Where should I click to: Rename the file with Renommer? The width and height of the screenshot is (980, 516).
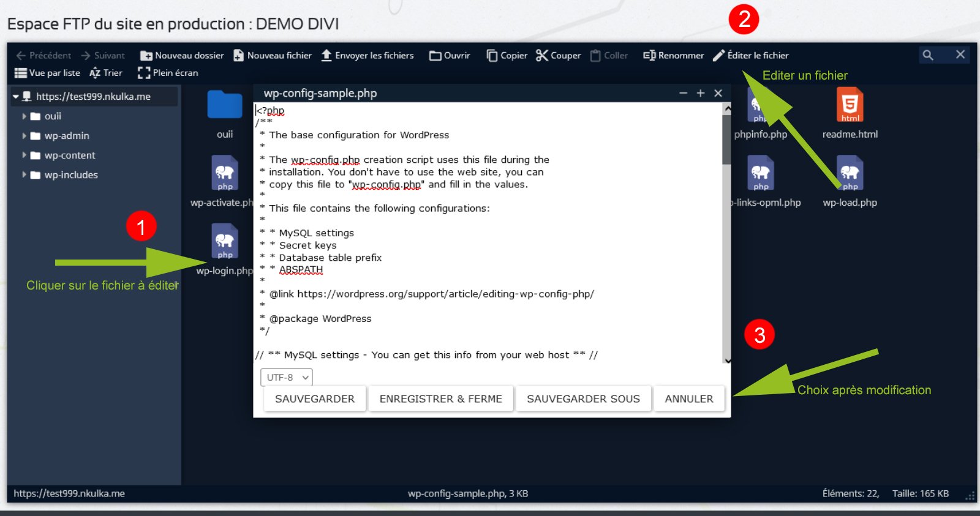(673, 55)
